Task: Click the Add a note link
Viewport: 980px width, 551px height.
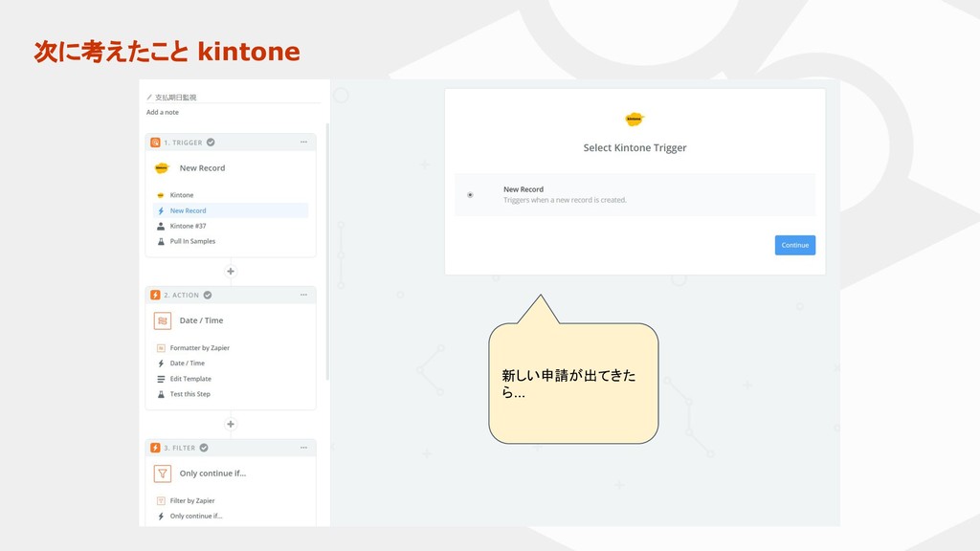Action: [x=163, y=113]
